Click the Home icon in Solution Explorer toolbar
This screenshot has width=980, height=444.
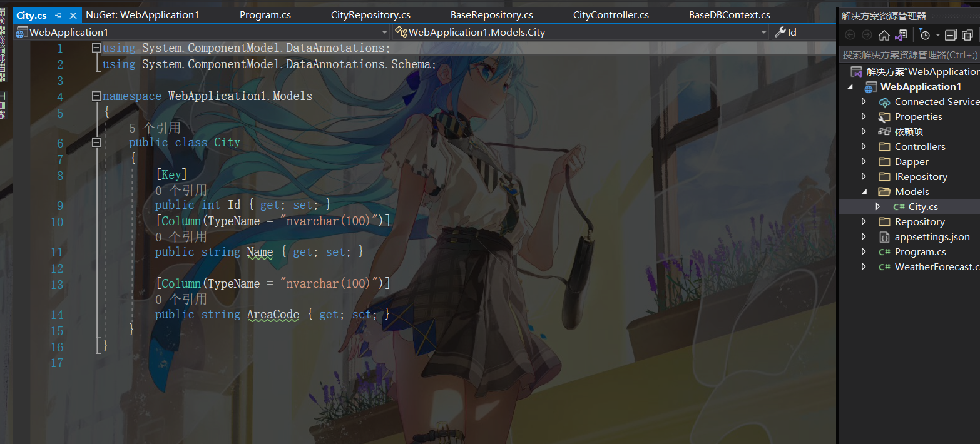point(884,35)
